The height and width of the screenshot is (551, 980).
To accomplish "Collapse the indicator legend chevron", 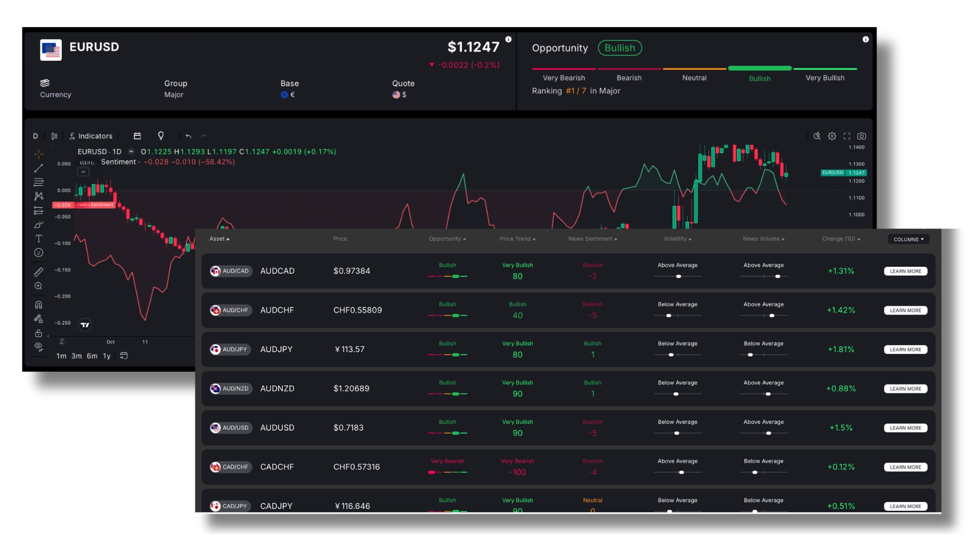I will click(x=83, y=172).
